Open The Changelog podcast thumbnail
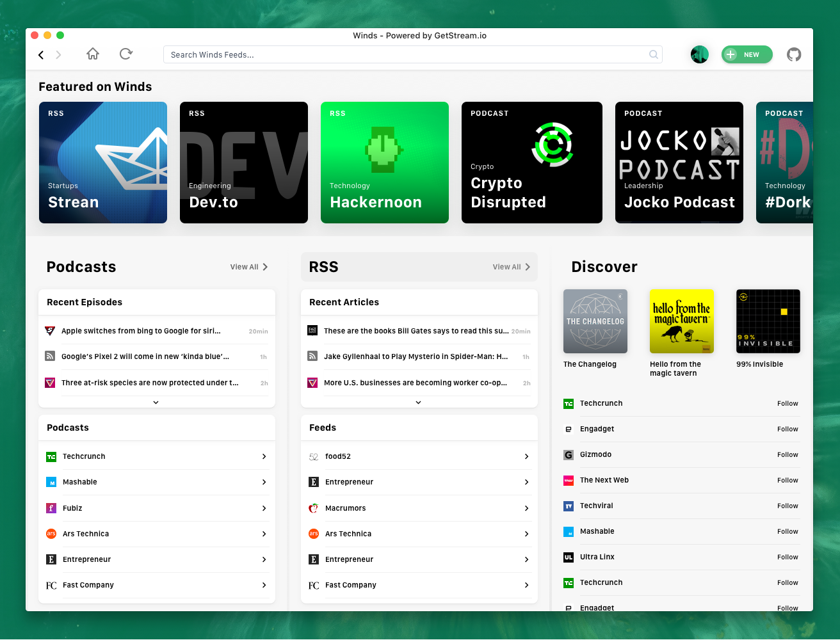Viewport: 840px width, 640px height. [x=595, y=321]
